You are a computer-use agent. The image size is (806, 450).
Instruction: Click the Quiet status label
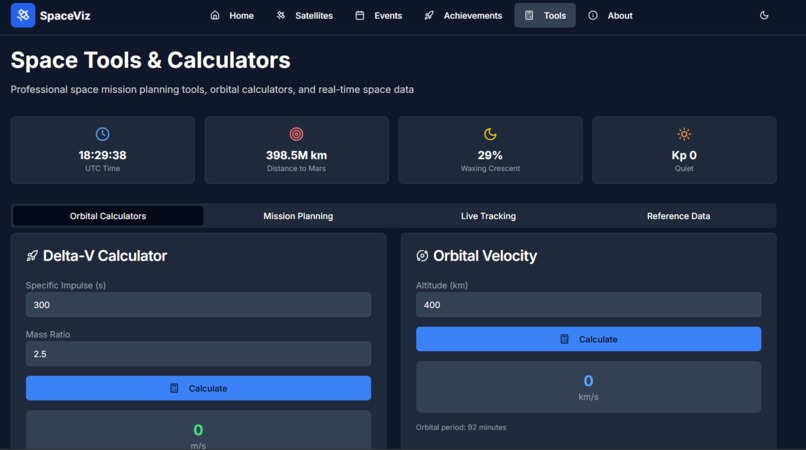[x=684, y=168]
